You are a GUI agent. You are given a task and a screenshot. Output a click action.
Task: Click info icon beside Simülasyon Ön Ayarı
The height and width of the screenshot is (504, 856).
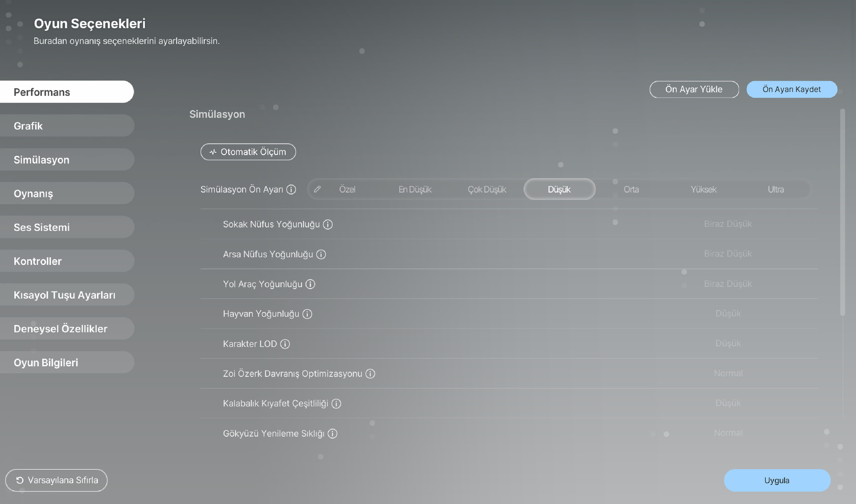291,189
